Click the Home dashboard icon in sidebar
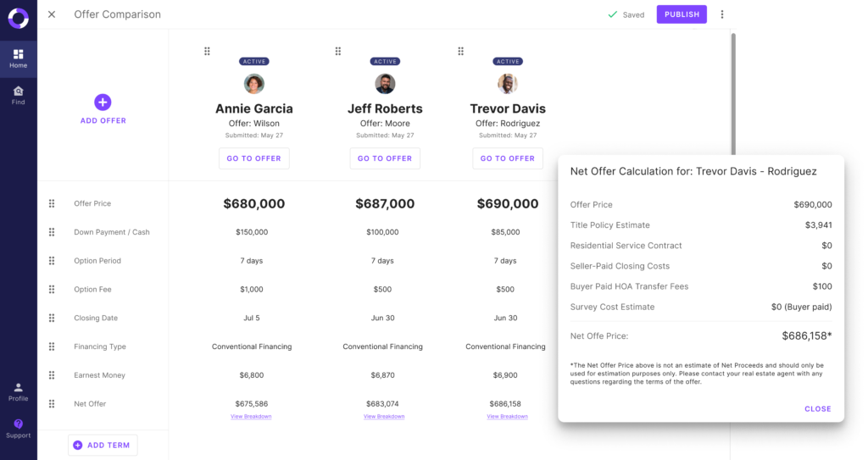Viewport: 868px width, 460px height. [x=18, y=54]
